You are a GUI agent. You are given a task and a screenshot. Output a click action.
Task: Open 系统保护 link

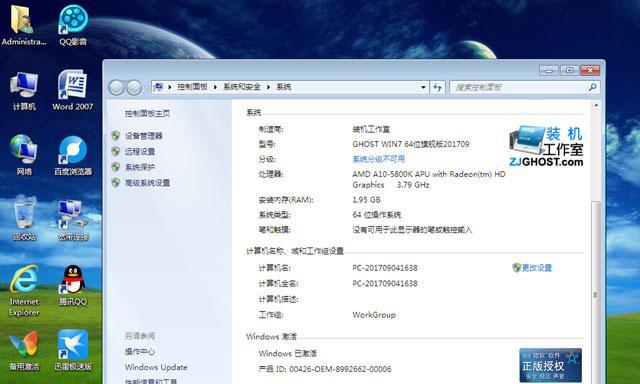(140, 167)
